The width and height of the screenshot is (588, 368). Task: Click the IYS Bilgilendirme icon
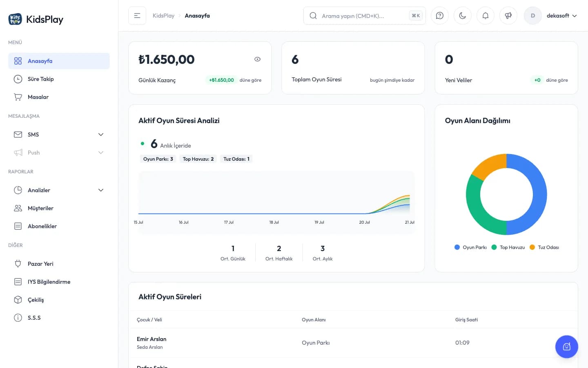[18, 282]
